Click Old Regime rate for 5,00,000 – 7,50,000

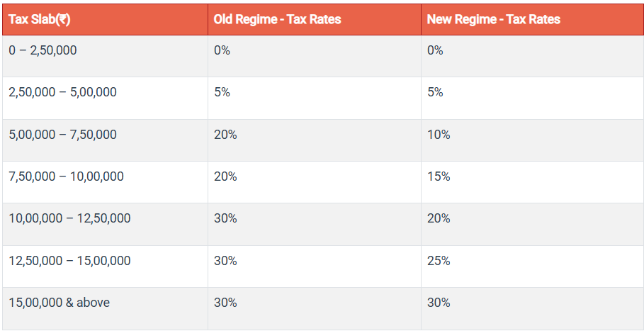coord(225,135)
